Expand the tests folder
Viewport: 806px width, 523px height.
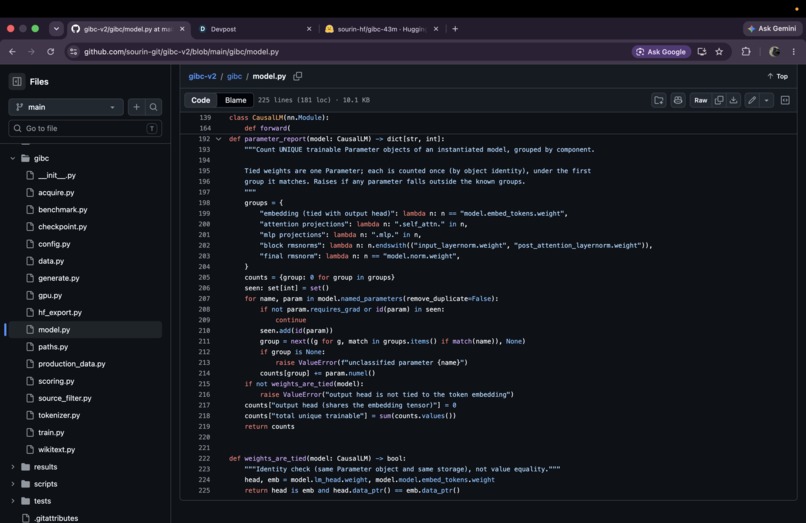pyautogui.click(x=13, y=501)
